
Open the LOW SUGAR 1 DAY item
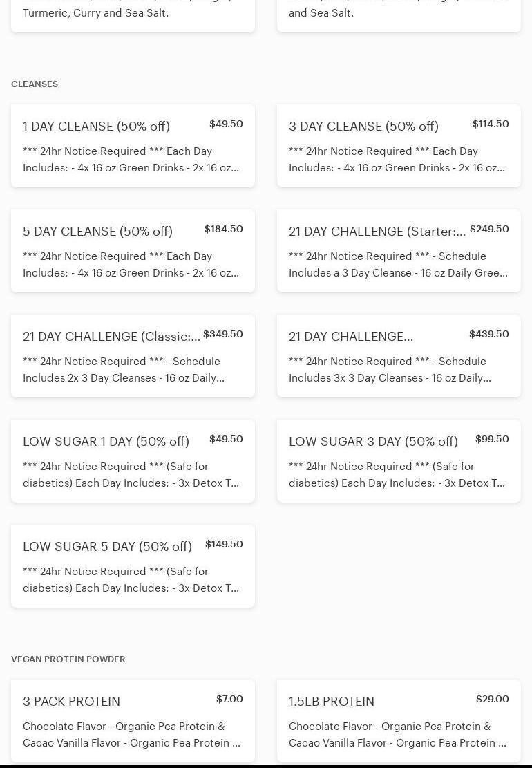click(133, 461)
